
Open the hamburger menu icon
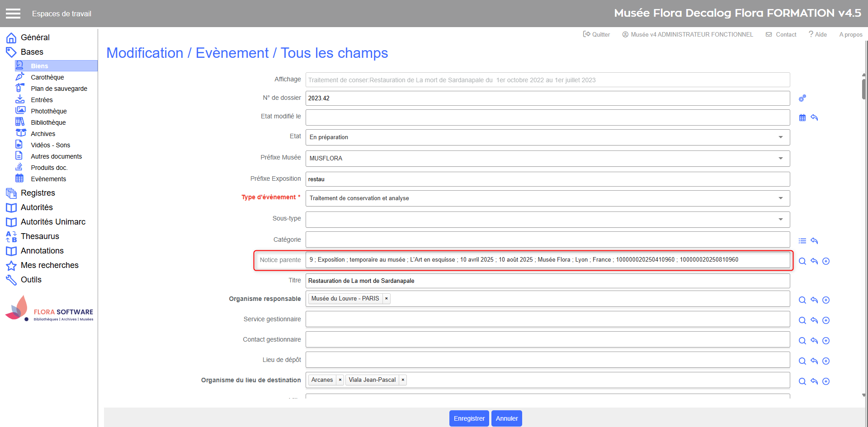pyautogui.click(x=13, y=14)
